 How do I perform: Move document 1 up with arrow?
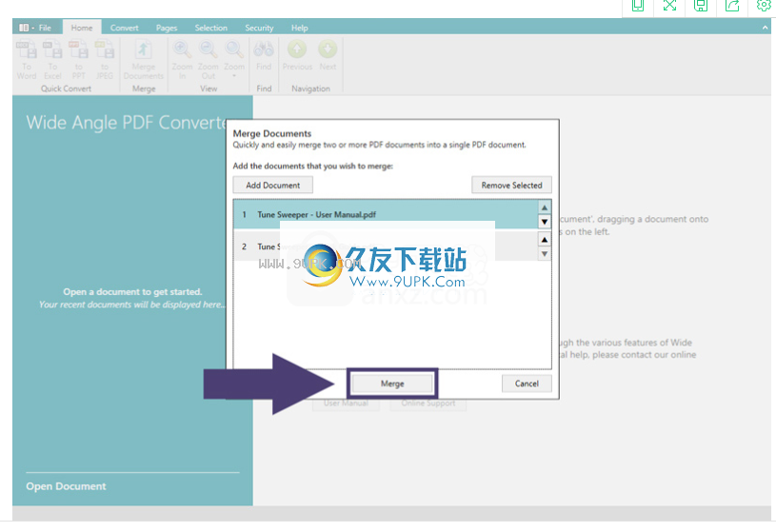pyautogui.click(x=545, y=207)
